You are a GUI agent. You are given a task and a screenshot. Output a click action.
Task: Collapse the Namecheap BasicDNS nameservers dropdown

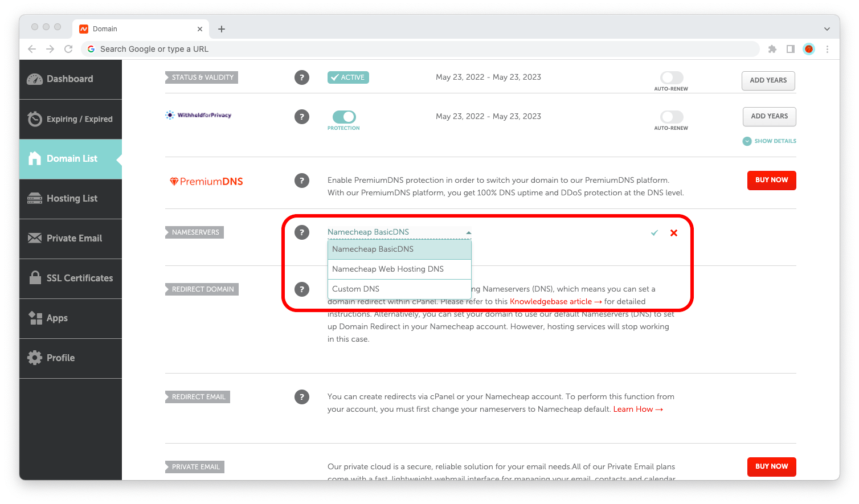(x=399, y=232)
